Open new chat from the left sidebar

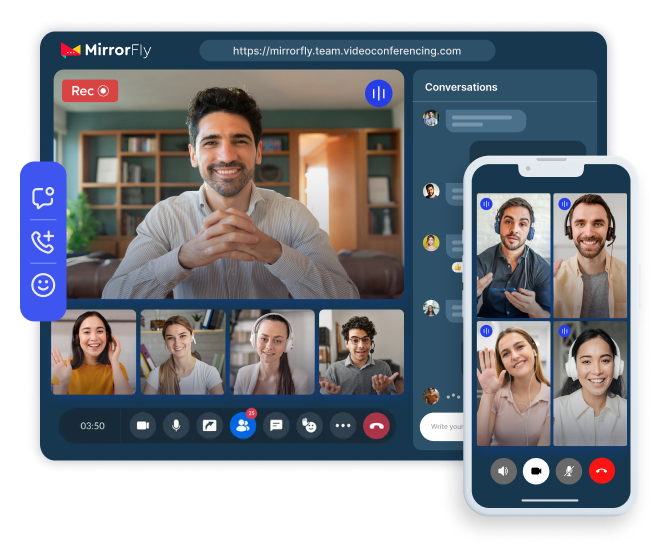43,198
